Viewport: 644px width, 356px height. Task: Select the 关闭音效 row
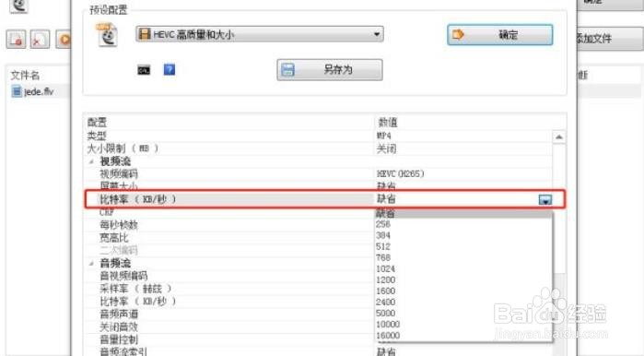pos(119,326)
